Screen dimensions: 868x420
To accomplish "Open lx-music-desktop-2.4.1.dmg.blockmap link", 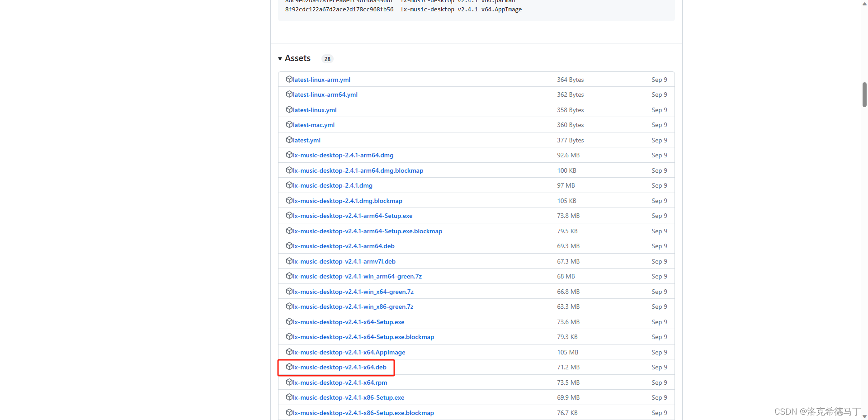I will pos(348,201).
